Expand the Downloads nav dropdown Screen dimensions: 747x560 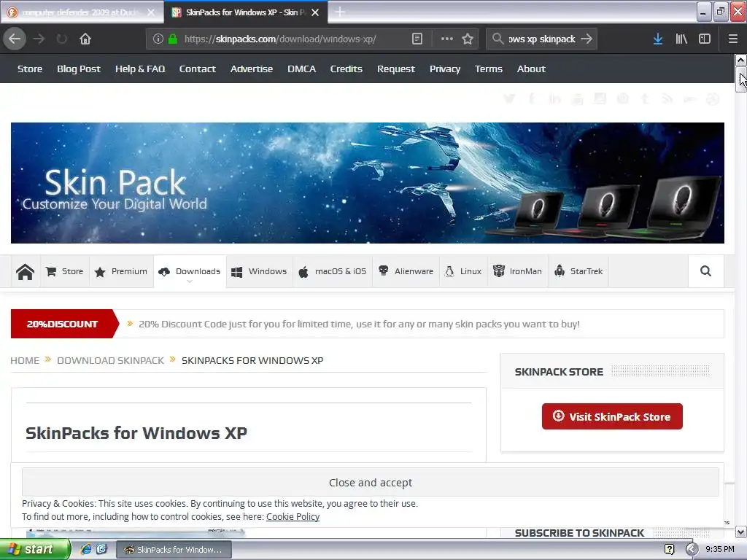click(190, 271)
